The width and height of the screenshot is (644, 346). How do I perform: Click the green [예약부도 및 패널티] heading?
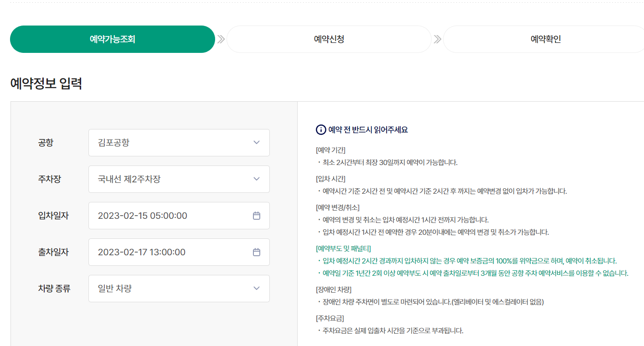[x=343, y=248]
